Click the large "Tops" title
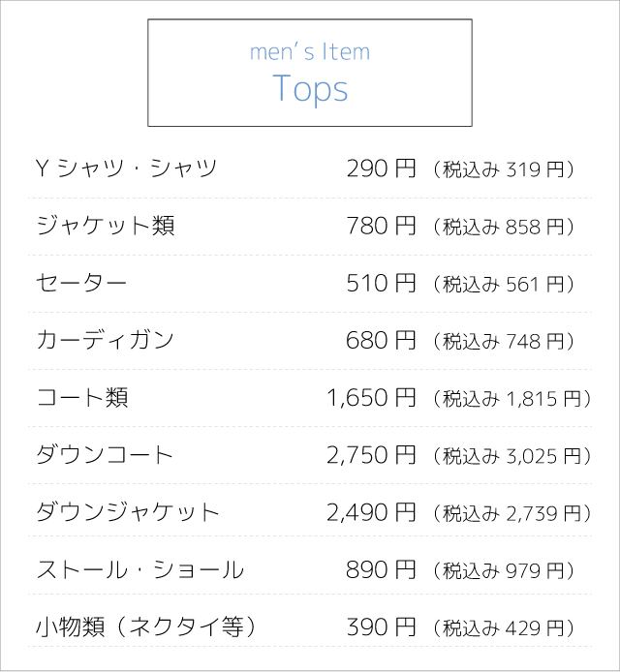620x672 pixels. pos(310,88)
